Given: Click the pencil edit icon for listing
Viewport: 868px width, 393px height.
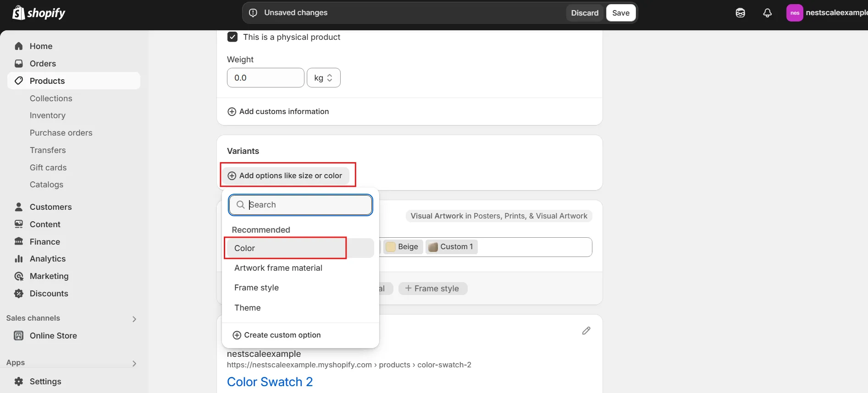Looking at the screenshot, I should click(586, 331).
